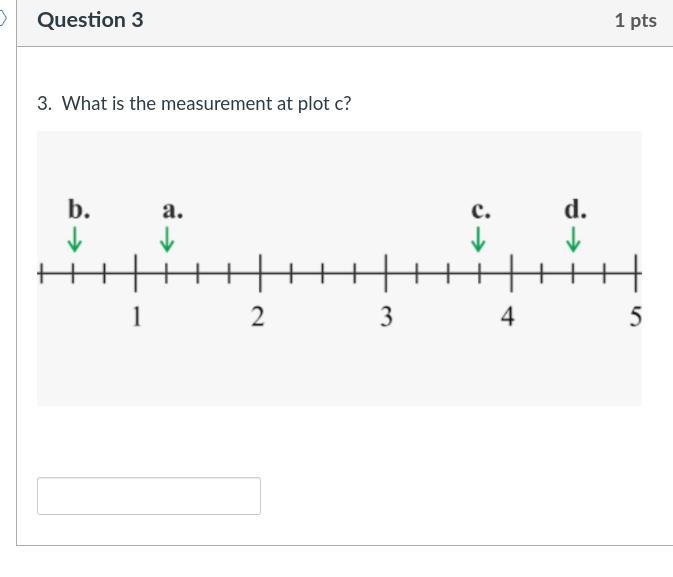673x577 pixels.
Task: Click the green arrow under label d.
Action: click(573, 239)
